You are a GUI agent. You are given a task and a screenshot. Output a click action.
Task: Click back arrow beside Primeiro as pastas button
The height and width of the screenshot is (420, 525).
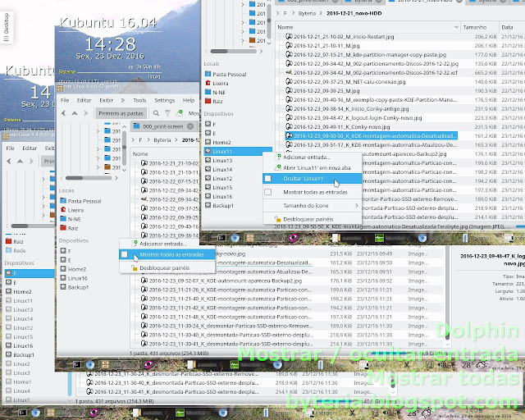63,113
